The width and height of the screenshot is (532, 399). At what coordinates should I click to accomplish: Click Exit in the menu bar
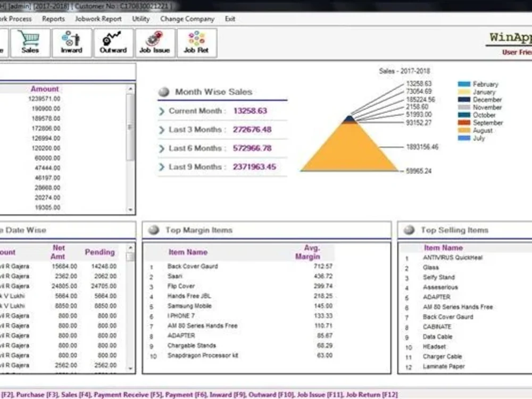(229, 19)
